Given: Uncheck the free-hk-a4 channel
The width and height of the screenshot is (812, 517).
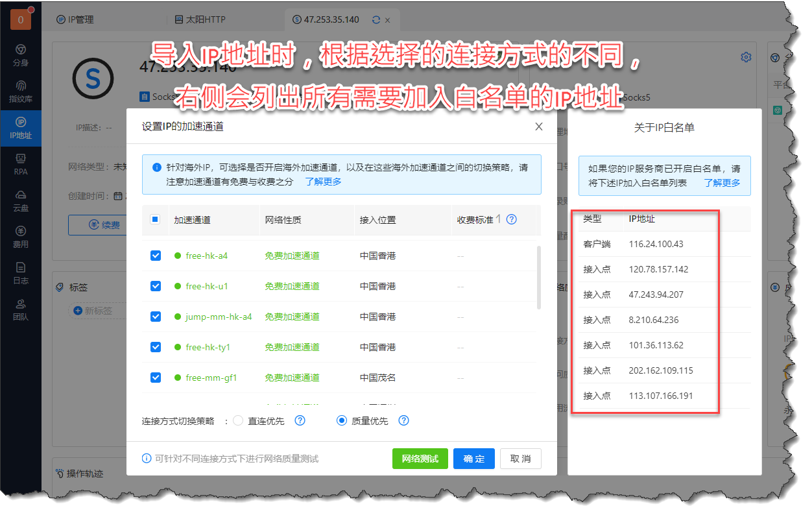Looking at the screenshot, I should (x=156, y=256).
